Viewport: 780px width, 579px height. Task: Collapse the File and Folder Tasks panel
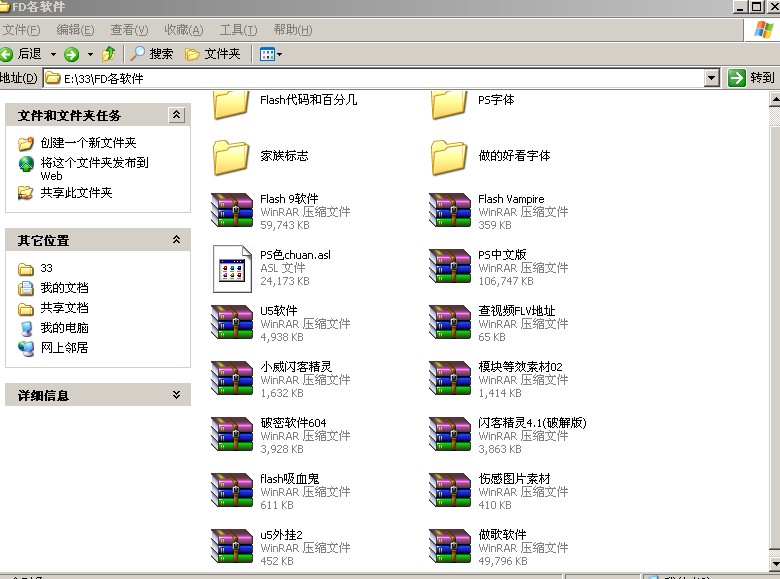176,115
